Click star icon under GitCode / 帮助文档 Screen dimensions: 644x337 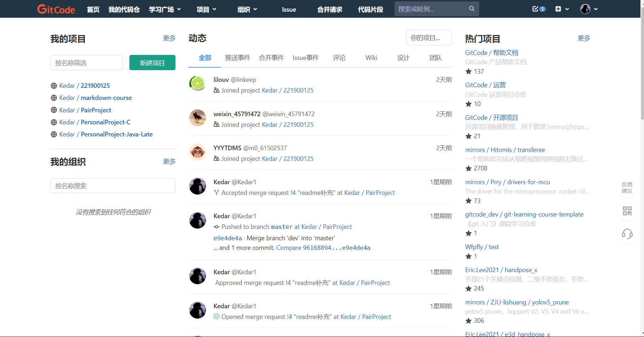(469, 72)
